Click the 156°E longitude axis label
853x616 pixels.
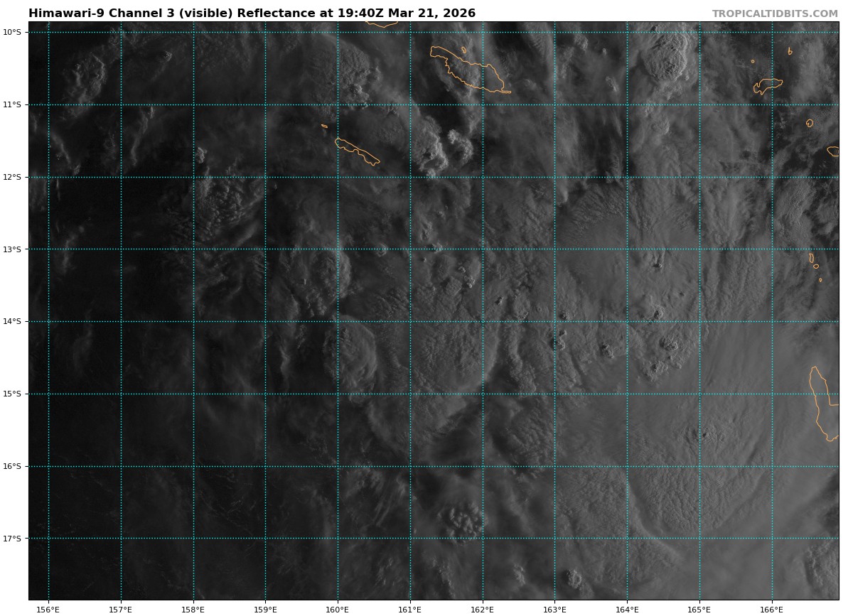click(48, 609)
